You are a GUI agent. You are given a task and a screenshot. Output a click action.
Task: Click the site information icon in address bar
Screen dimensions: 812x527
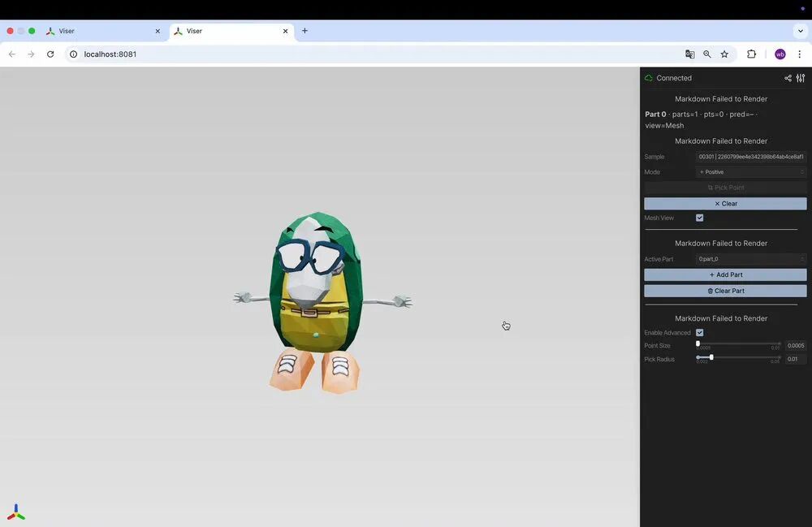pos(74,54)
